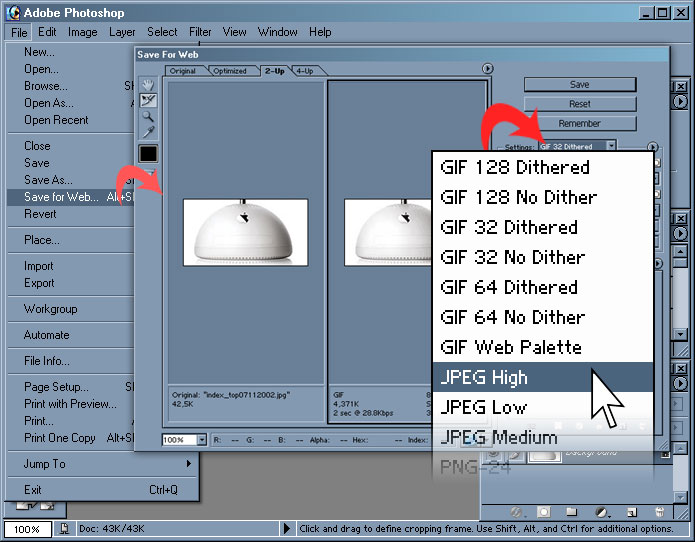The image size is (695, 542).
Task: Click the Layers panel scroll down arrow
Action: [x=680, y=498]
